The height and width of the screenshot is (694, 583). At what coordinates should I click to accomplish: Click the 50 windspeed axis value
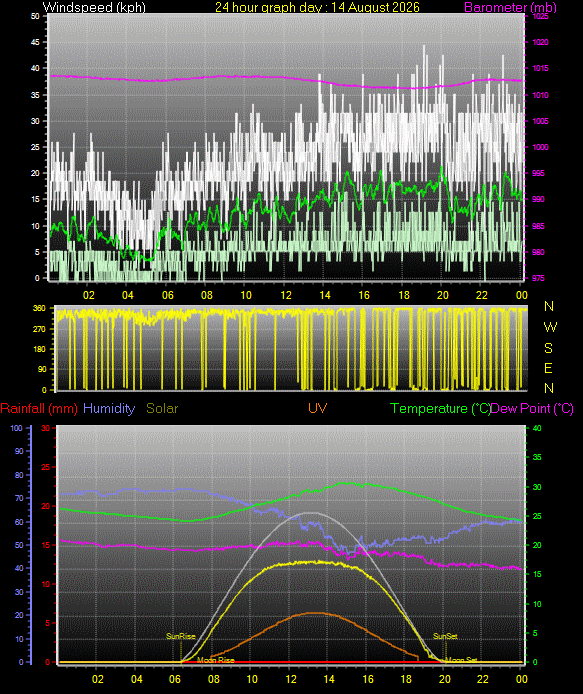(35, 16)
